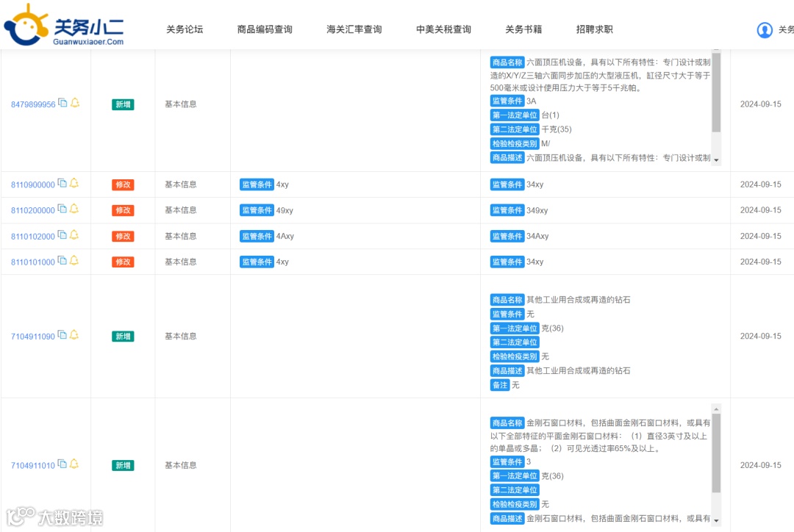Viewport: 794px width, 532px height.
Task: Open HS code link 8110900000
Action: point(33,184)
